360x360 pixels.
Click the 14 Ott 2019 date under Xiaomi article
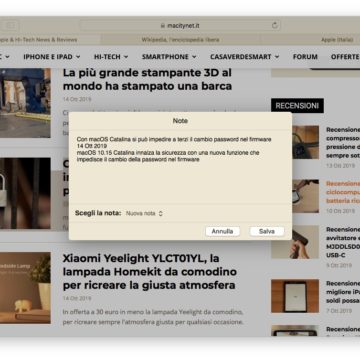coord(77,298)
